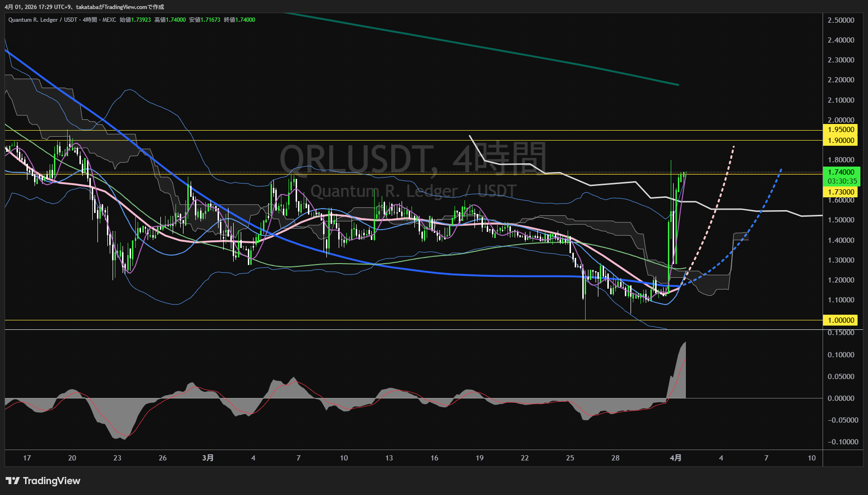Click the green 1.74000 current price label

pos(841,172)
